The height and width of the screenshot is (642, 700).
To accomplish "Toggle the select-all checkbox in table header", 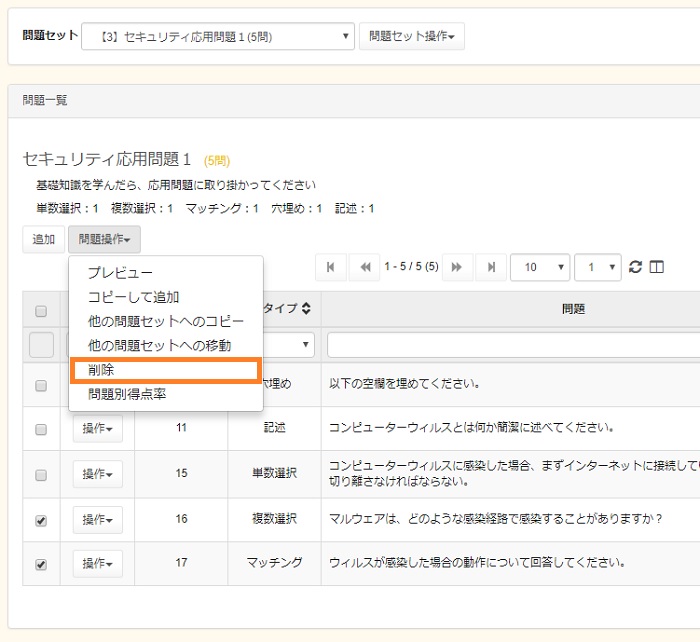I will [41, 310].
